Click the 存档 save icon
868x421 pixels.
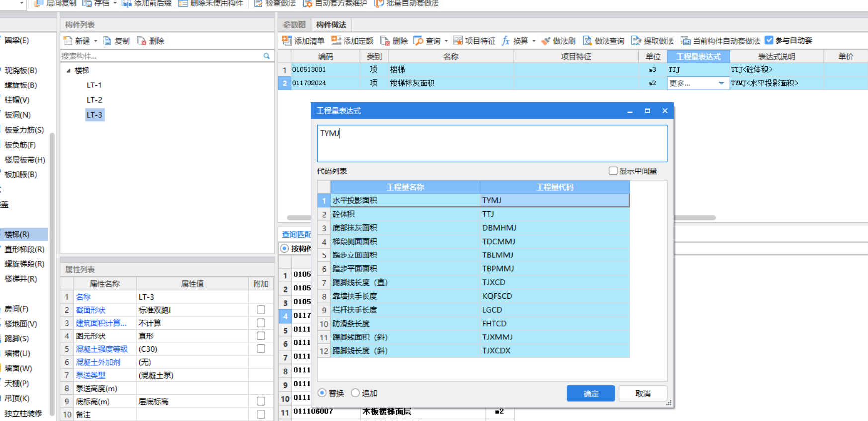pos(87,3)
